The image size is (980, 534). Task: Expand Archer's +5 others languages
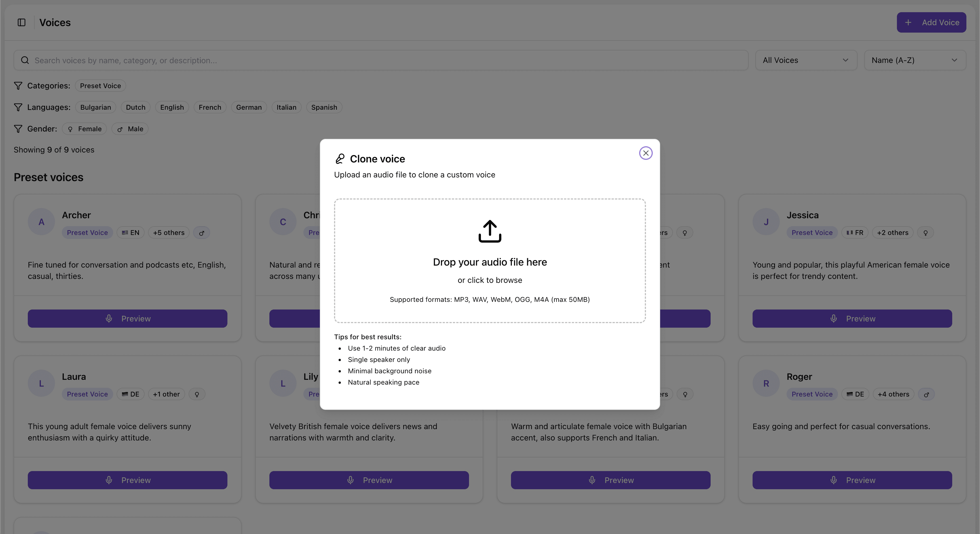tap(168, 233)
